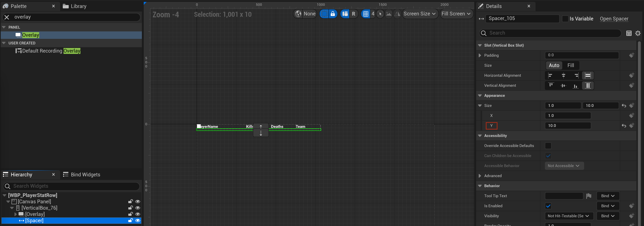Open the Screen Size dropdown

pyautogui.click(x=420, y=14)
